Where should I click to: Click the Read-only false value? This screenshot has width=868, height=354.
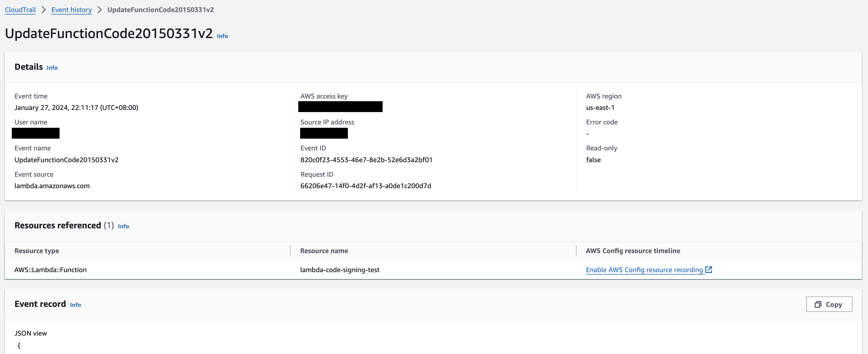click(593, 160)
